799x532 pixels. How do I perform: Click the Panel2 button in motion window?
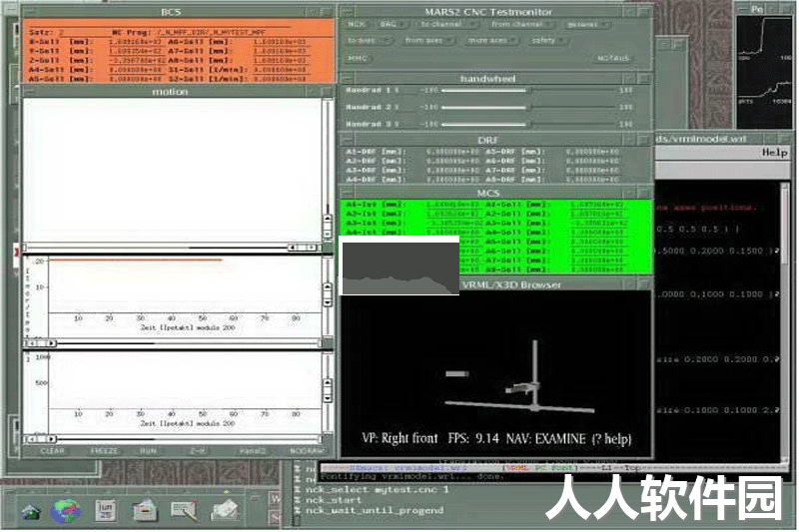coord(253,451)
